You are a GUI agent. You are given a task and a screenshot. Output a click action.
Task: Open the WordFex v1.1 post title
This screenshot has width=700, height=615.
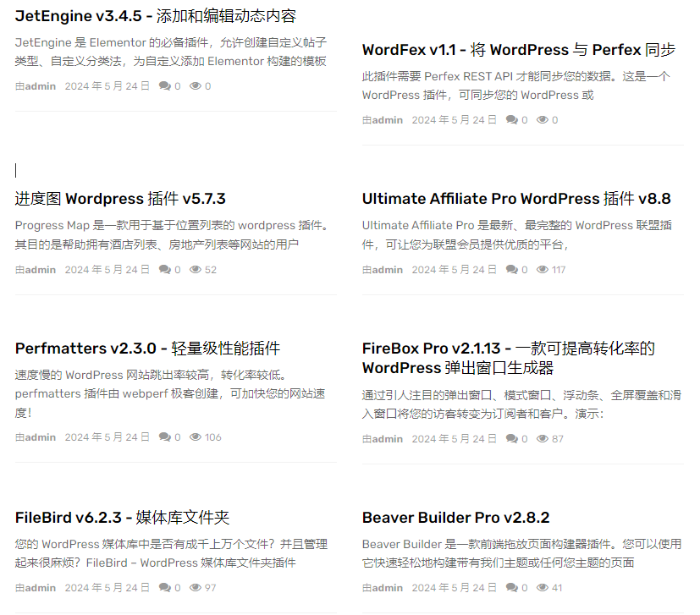click(x=519, y=50)
